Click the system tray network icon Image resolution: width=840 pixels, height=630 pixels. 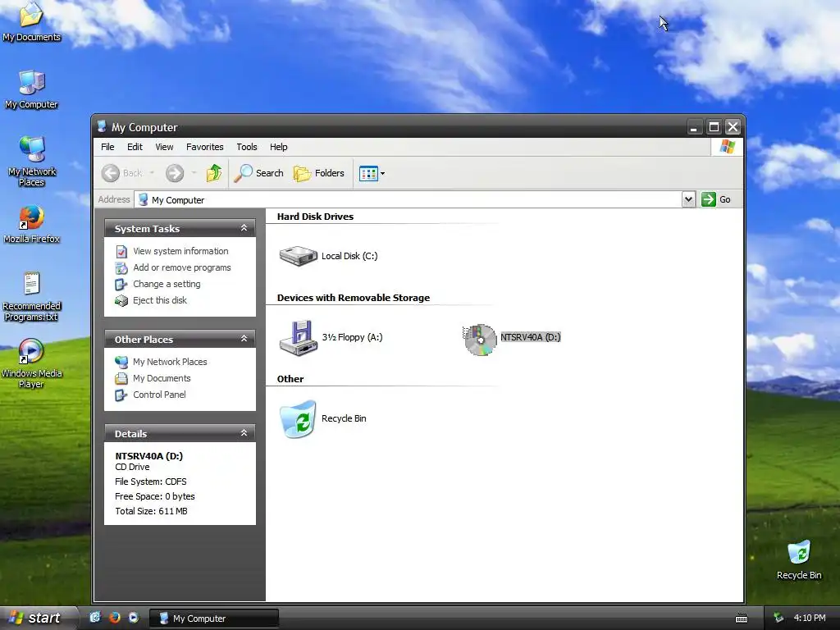click(778, 619)
